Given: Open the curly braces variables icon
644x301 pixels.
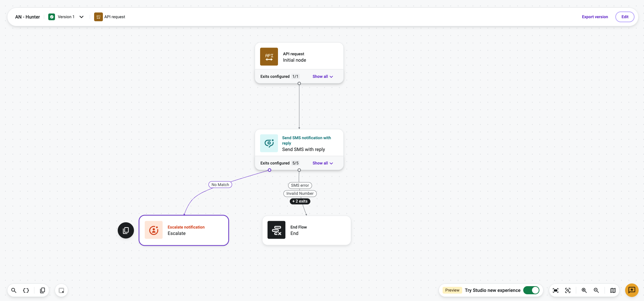Looking at the screenshot, I should coord(26,290).
